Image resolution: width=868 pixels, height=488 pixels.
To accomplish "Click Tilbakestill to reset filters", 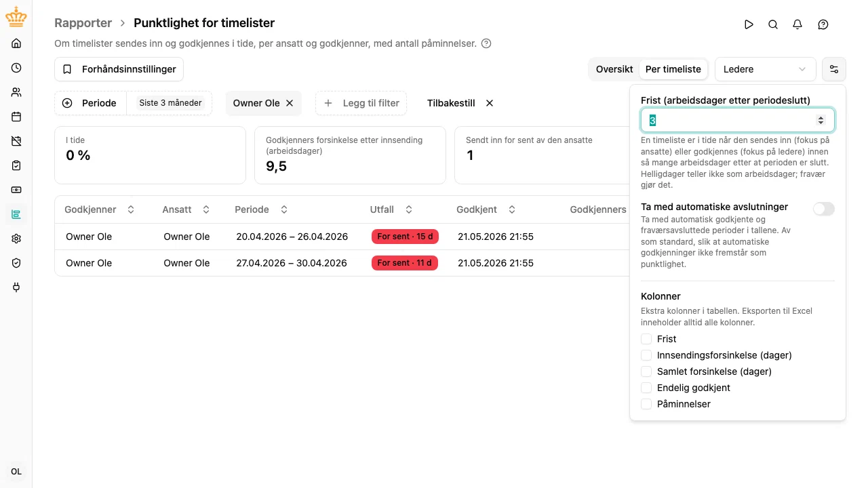I will 460,103.
